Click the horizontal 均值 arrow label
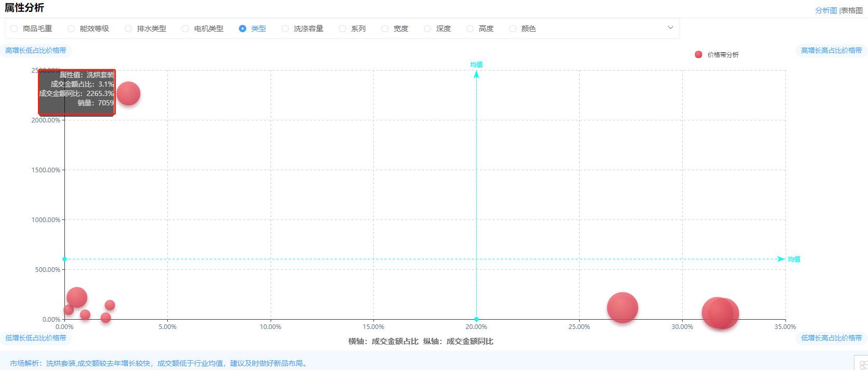 click(x=794, y=259)
